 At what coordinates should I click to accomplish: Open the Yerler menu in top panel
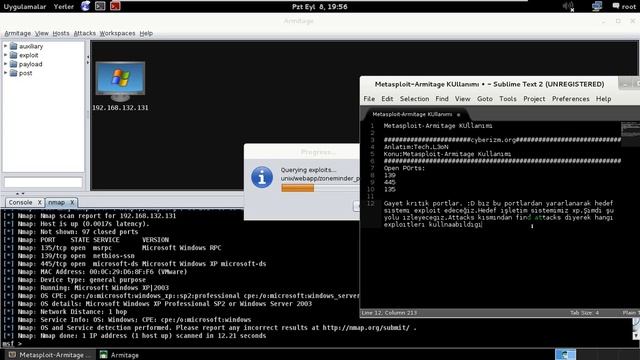[x=64, y=7]
